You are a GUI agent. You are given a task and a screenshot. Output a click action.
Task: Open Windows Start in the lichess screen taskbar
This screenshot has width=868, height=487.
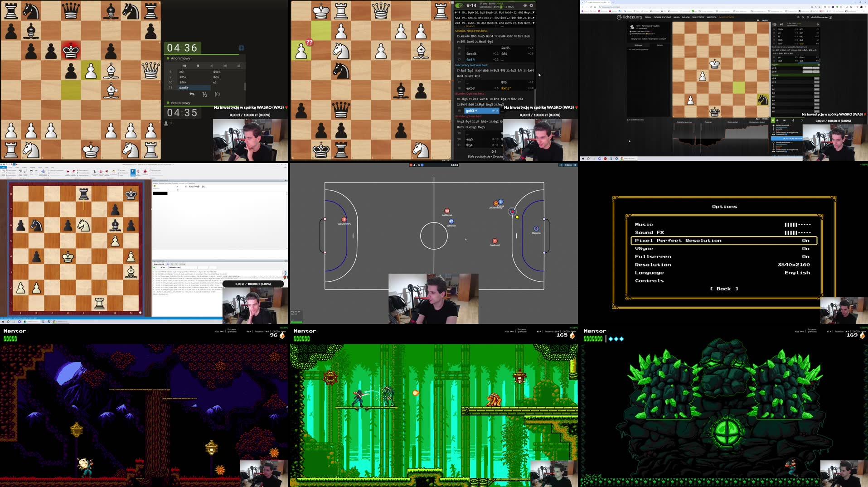583,159
